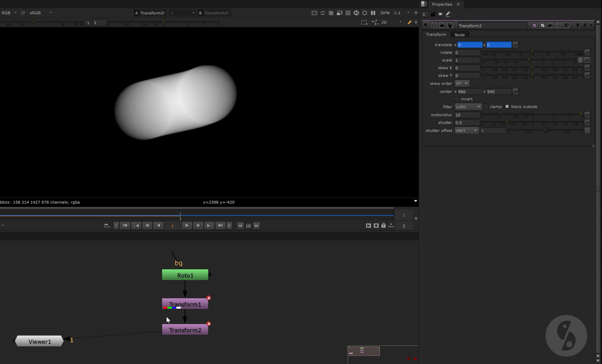This screenshot has height=364, width=602.
Task: Click the play forward button
Action: click(x=187, y=225)
